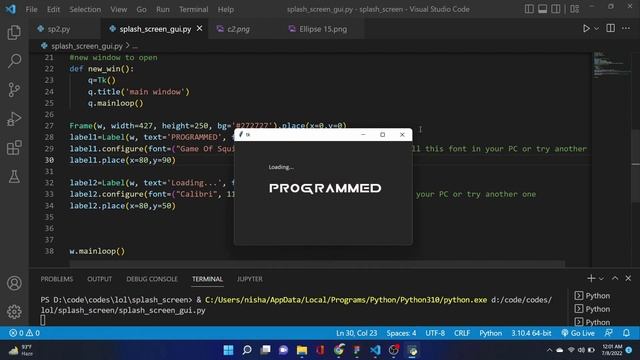Run the Python file with play button
Screen dimensions: 640x360
586,29
